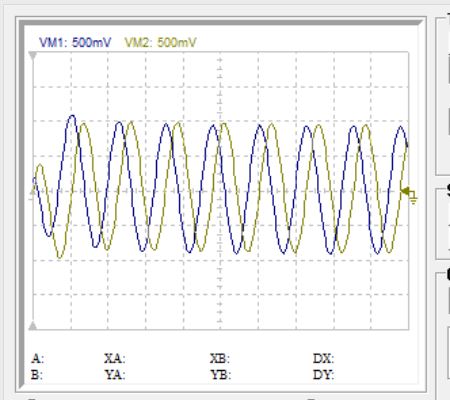
Task: Click the cursor A: label
Action: tap(38, 359)
